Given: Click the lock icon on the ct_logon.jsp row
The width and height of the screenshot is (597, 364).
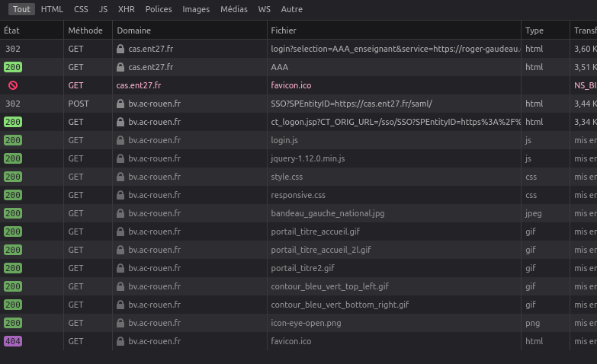Looking at the screenshot, I should 120,122.
